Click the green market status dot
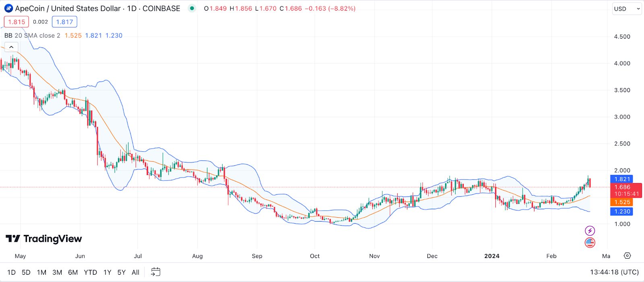644x282 pixels. 192,8
